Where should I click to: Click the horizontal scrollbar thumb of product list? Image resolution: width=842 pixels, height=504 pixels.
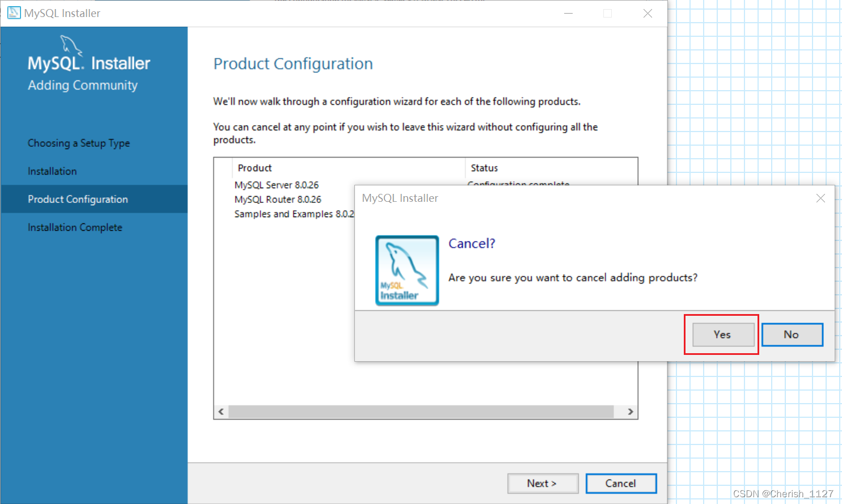tap(421, 412)
